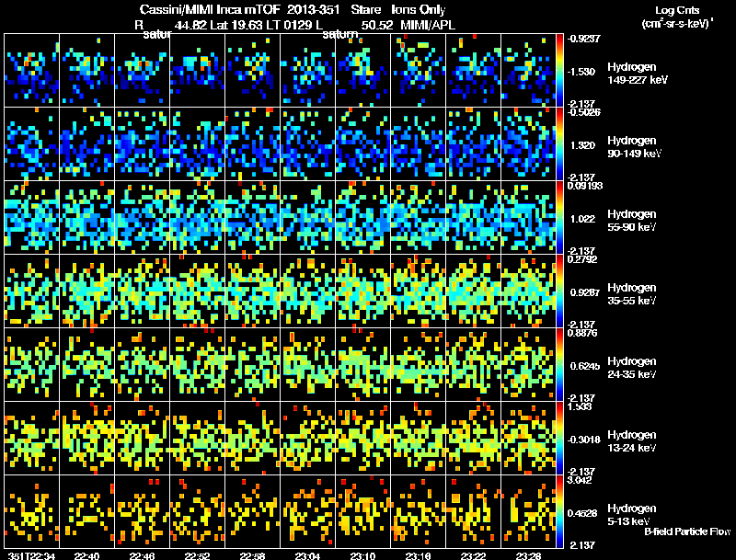This screenshot has width=736, height=560.
Task: Open the 35-55 keV image panel at 23:22
Action: (473, 291)
